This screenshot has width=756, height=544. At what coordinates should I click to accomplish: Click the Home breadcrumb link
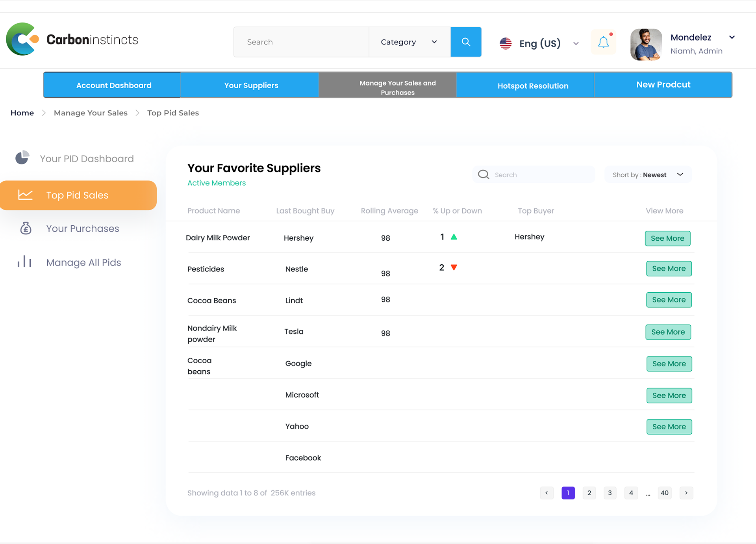point(22,113)
